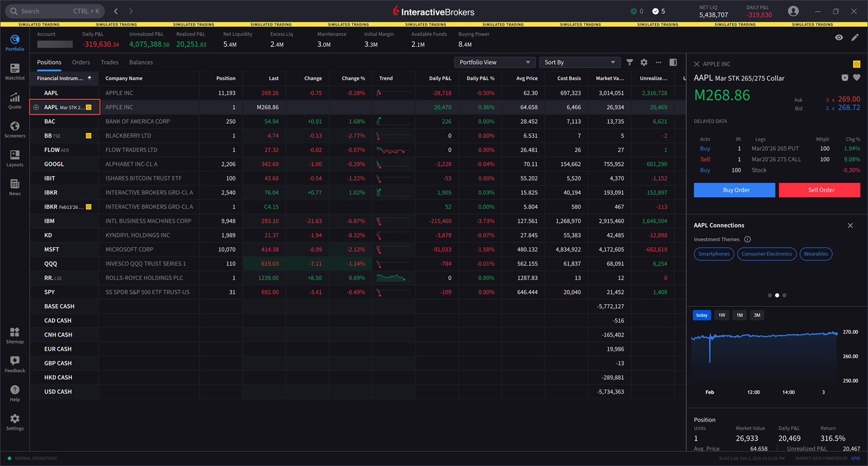
Task: Set an alert with alarm clock icon
Action: [x=845, y=78]
